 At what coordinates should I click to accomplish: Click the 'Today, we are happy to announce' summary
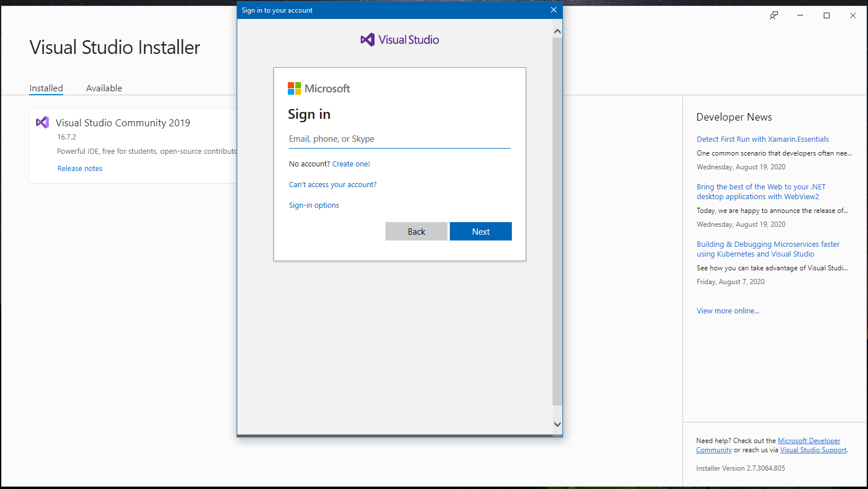(773, 211)
